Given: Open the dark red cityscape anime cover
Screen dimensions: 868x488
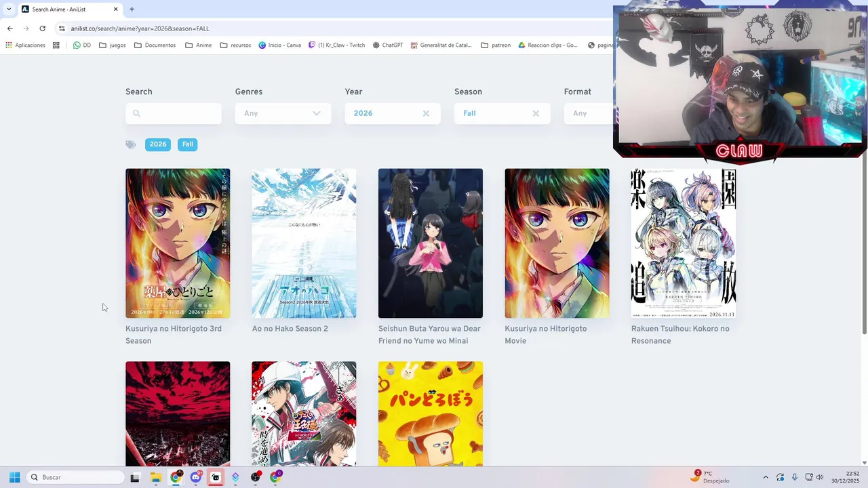Looking at the screenshot, I should click(x=178, y=413).
